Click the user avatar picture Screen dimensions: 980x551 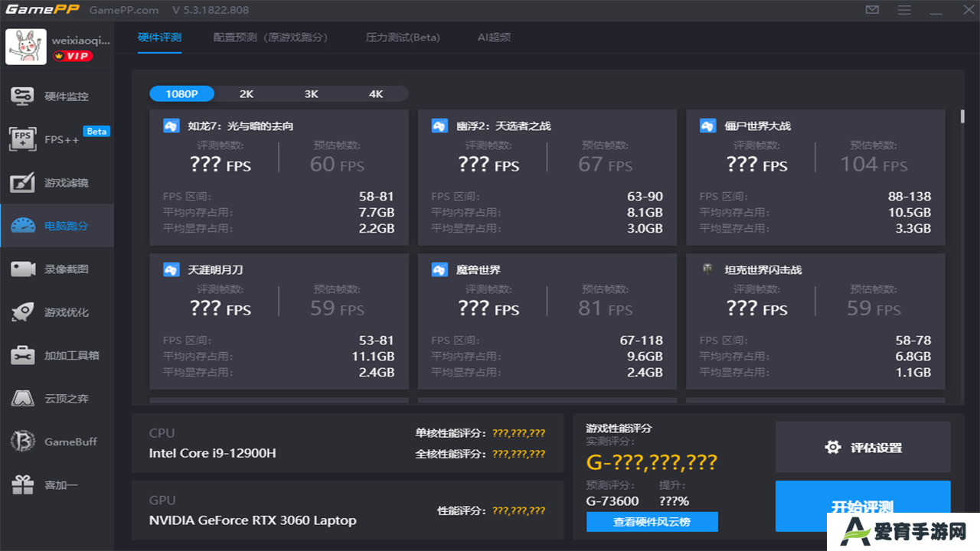26,47
